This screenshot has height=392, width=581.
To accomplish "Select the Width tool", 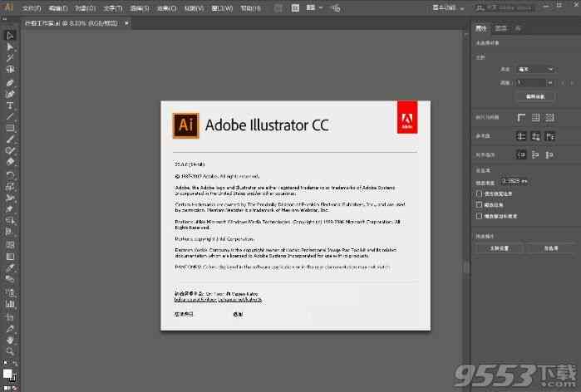I will tap(10, 198).
